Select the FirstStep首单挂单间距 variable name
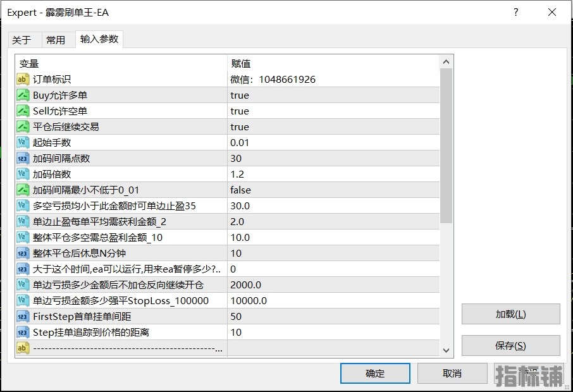This screenshot has height=392, width=573. pyautogui.click(x=82, y=316)
